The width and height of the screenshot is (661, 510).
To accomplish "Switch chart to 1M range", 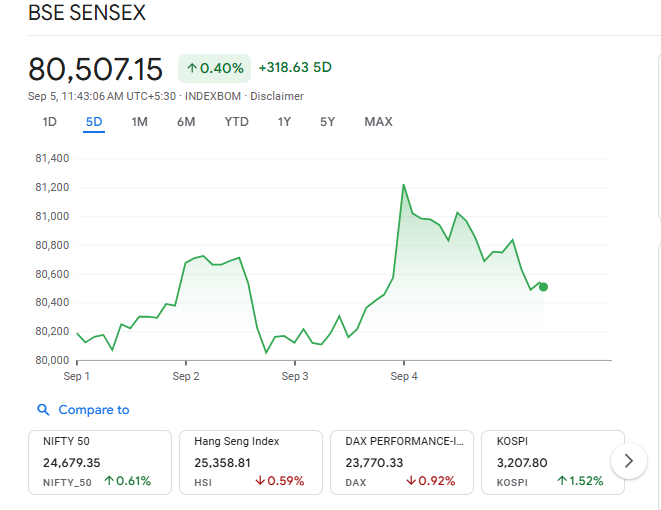I will tap(140, 122).
